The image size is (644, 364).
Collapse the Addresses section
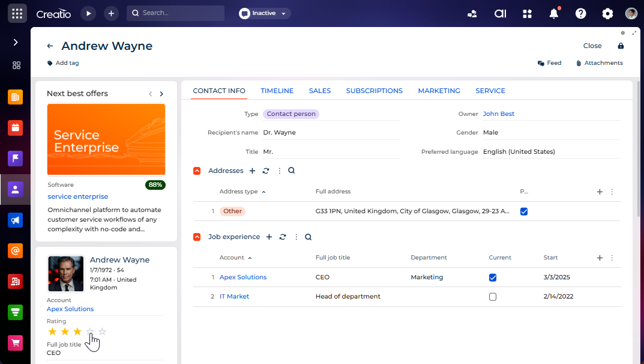tap(197, 171)
